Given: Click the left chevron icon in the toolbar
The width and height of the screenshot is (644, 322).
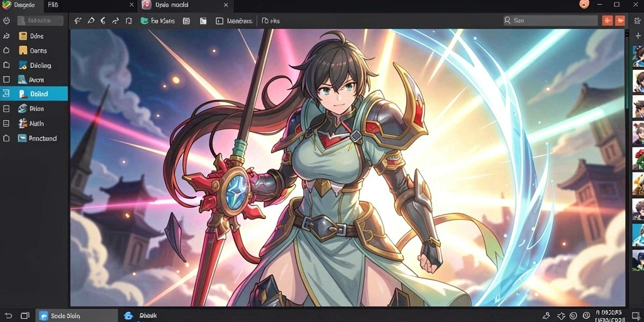Looking at the screenshot, I should 103,21.
